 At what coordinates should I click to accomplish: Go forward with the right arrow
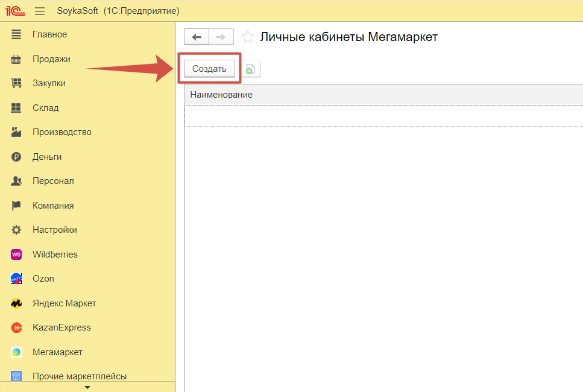(x=221, y=37)
